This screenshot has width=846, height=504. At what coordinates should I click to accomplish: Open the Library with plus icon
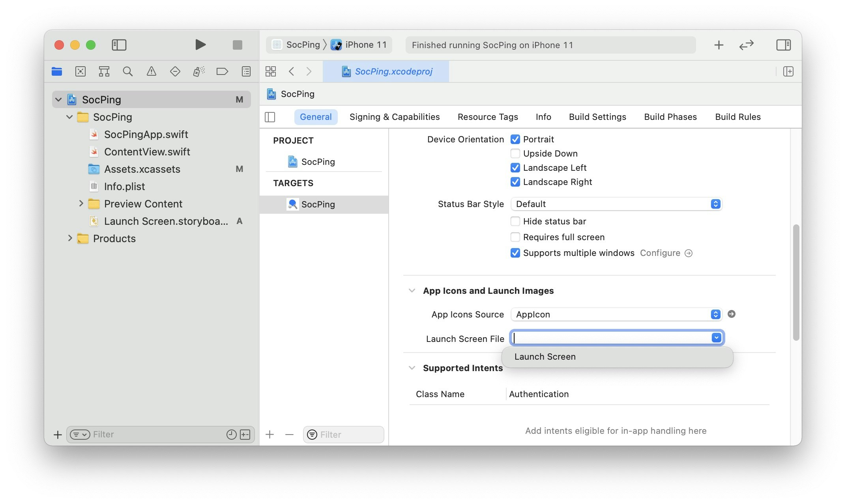tap(719, 45)
